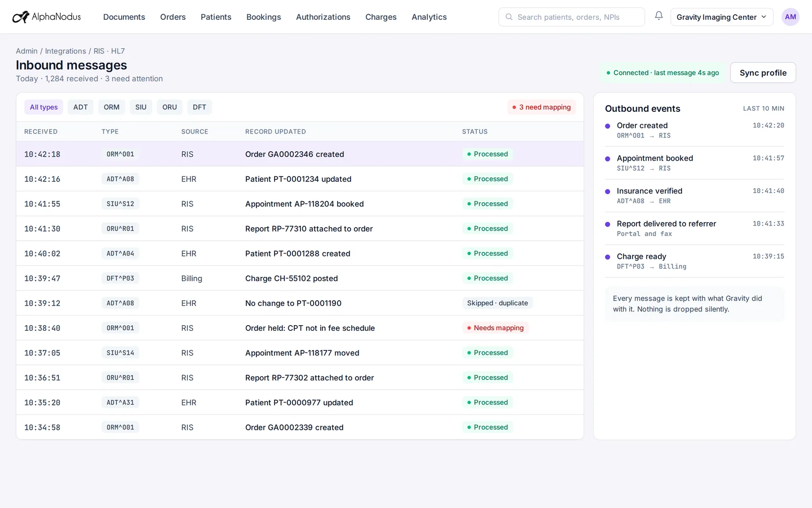The height and width of the screenshot is (508, 812).
Task: Open the Charge ready outbound event
Action: click(695, 261)
